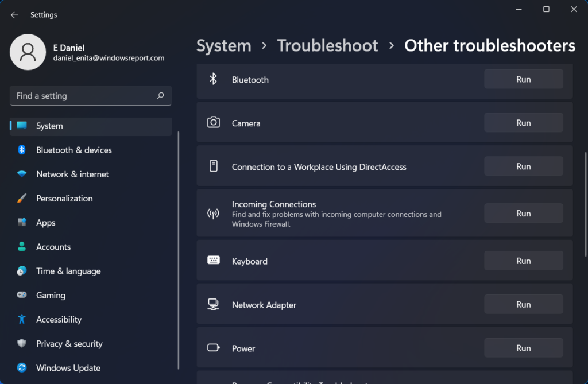This screenshot has height=384, width=588.
Task: Run the Camera troubleshooter
Action: 524,123
